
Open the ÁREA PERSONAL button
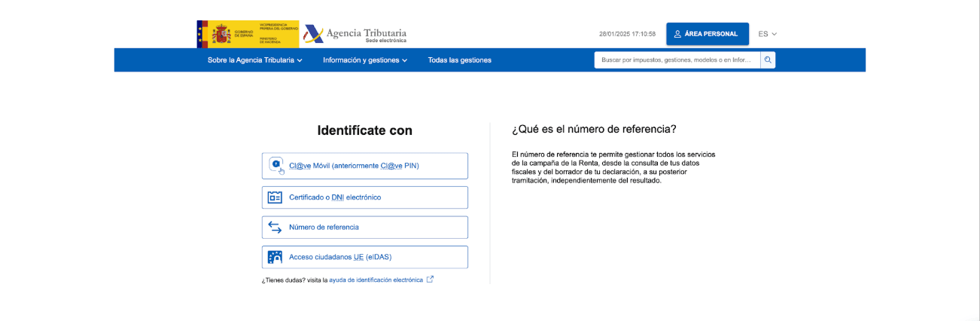point(708,34)
